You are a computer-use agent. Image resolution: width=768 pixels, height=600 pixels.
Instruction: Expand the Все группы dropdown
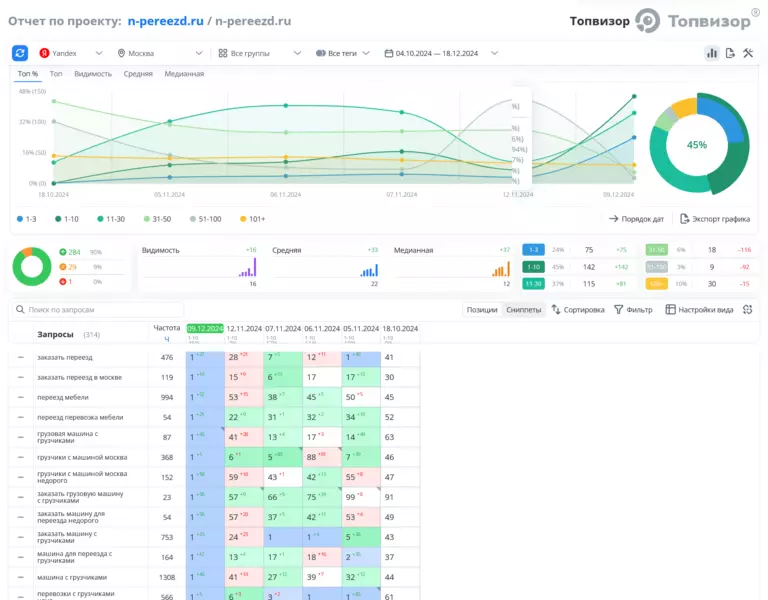pyautogui.click(x=260, y=53)
